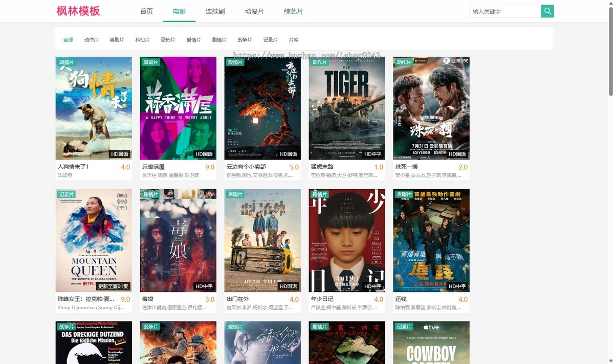614x364 pixels.
Task: Select the 全部 category filter
Action: pyautogui.click(x=68, y=40)
